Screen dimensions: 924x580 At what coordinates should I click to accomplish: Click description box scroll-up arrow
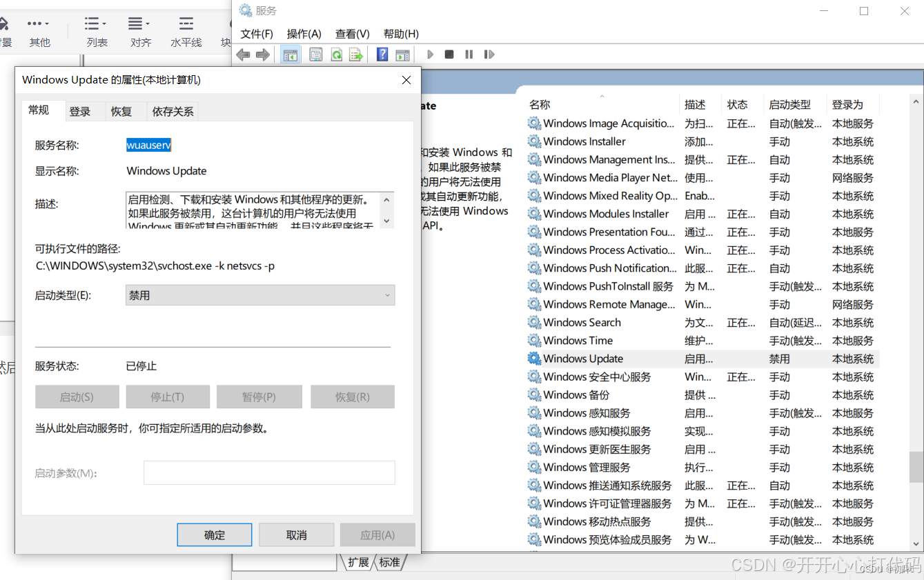pyautogui.click(x=387, y=199)
